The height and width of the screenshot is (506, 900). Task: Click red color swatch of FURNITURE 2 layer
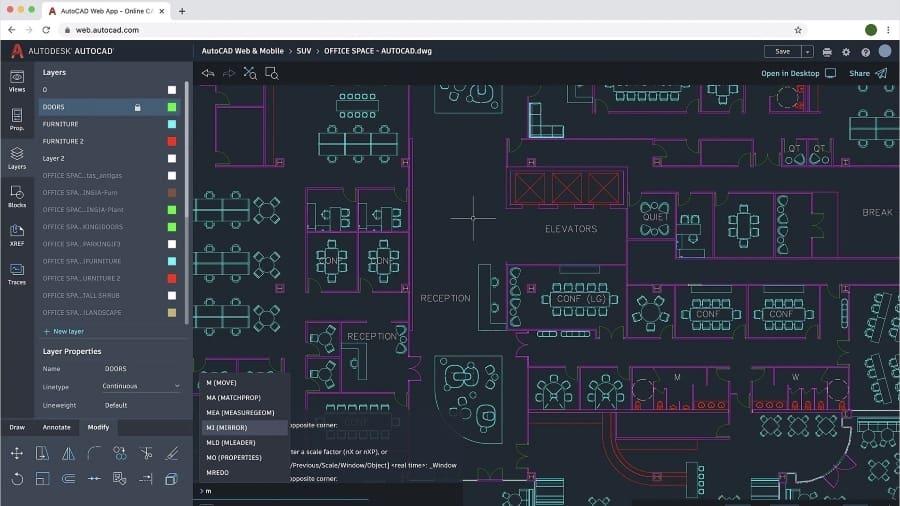coord(172,141)
